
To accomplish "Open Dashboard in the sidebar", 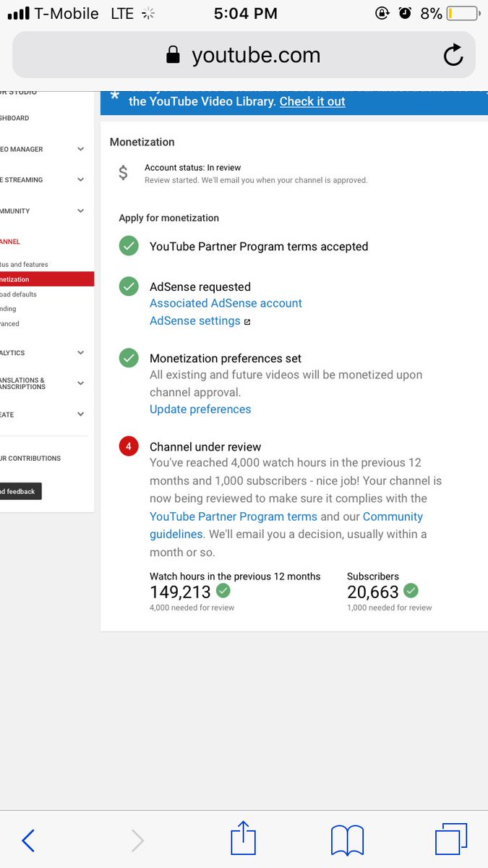I will click(14, 118).
